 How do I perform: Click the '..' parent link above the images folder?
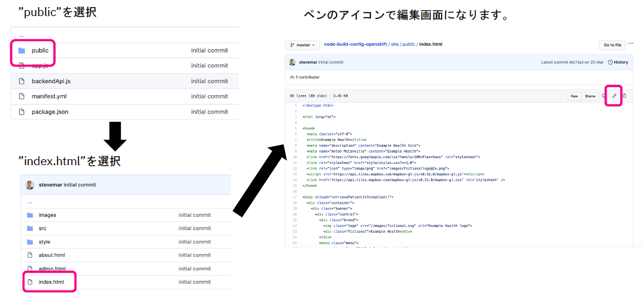pyautogui.click(x=30, y=202)
